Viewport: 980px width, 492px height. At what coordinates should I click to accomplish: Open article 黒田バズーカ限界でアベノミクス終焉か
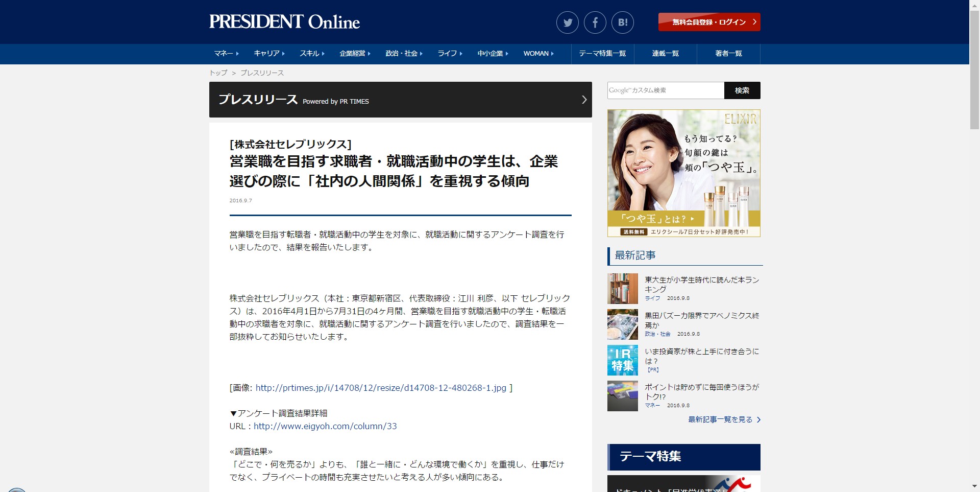(702, 320)
